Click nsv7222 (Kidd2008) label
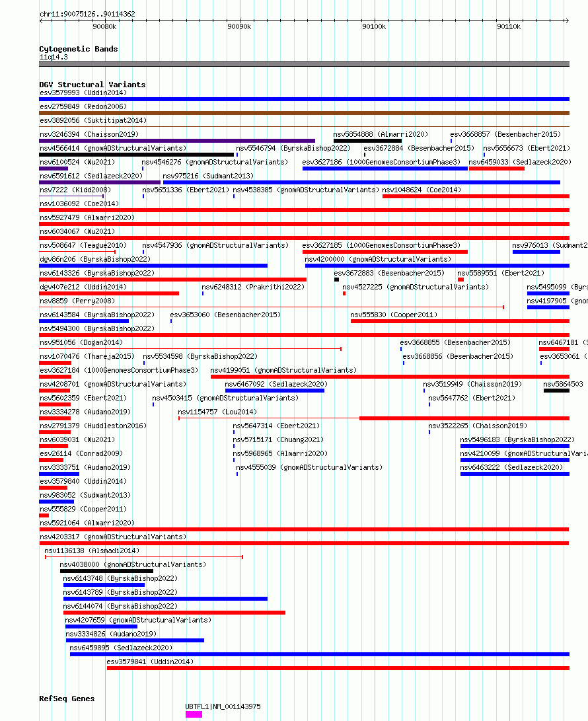The width and height of the screenshot is (588, 721). pos(75,190)
